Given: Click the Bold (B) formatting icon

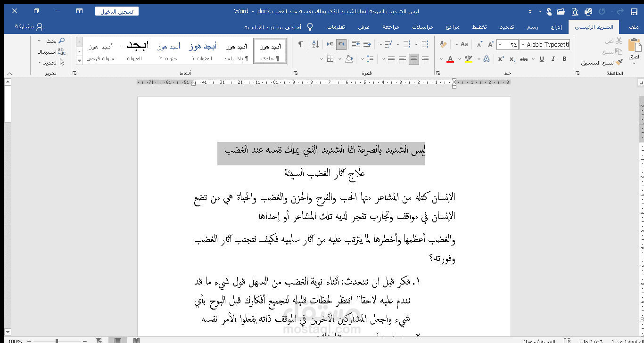Looking at the screenshot, I should click(x=564, y=59).
